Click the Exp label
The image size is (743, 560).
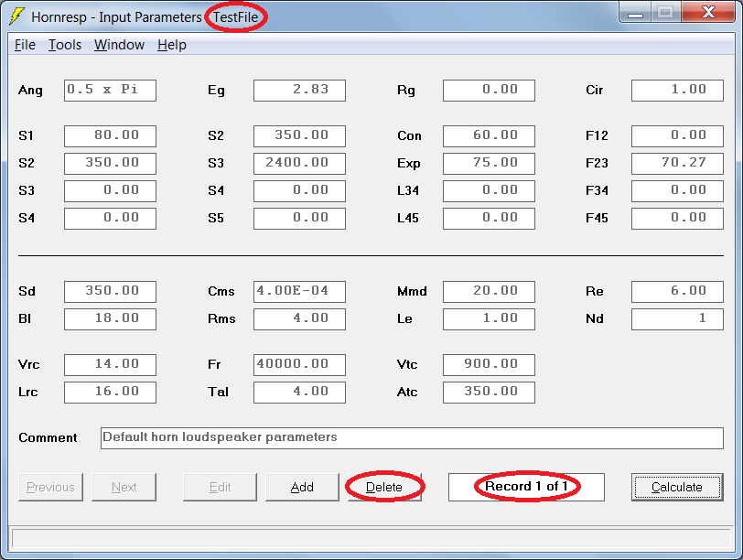[408, 164]
